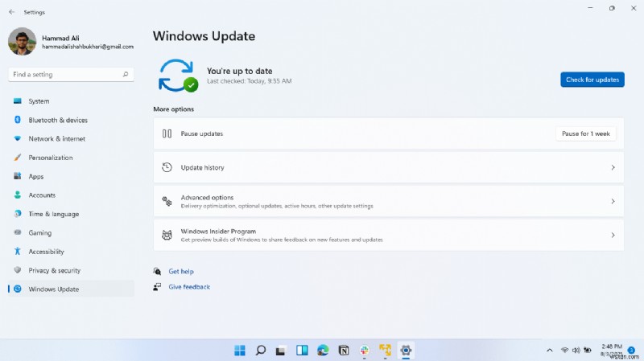The height and width of the screenshot is (361, 644).
Task: Launch Microsoft Edge from the taskbar
Action: click(x=323, y=351)
